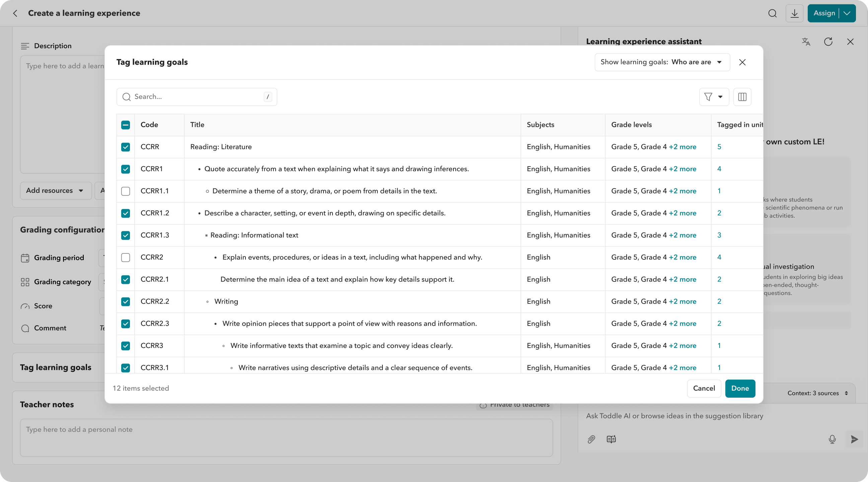This screenshot has height=482, width=868.
Task: Open the Assign button dropdown arrow
Action: tap(847, 13)
